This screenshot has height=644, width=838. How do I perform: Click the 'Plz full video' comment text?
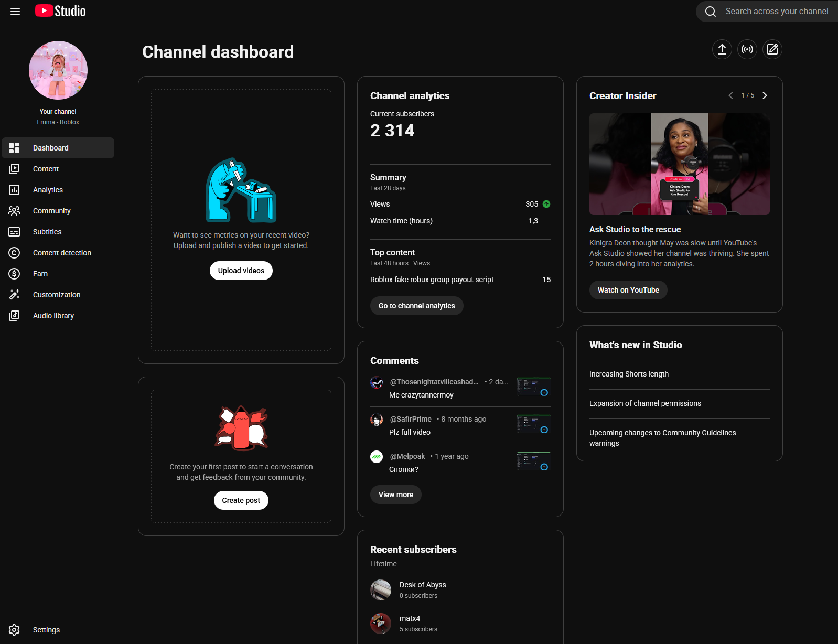tap(410, 432)
